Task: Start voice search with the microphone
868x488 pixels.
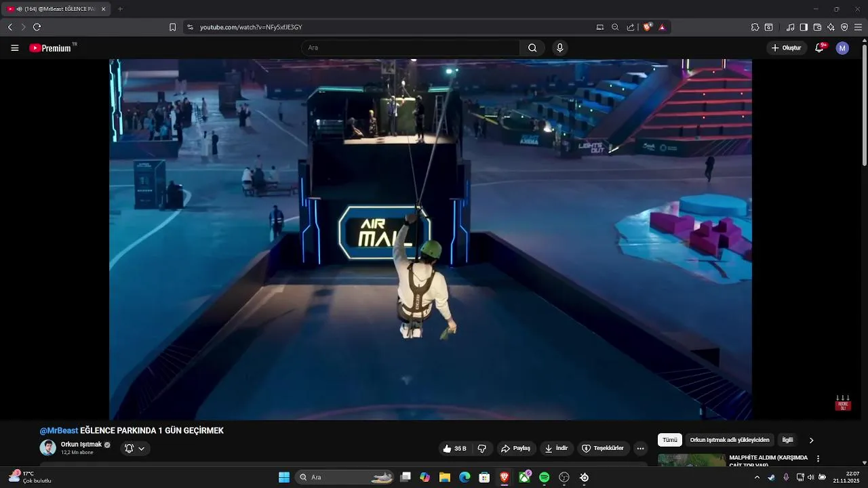Action: [x=559, y=48]
